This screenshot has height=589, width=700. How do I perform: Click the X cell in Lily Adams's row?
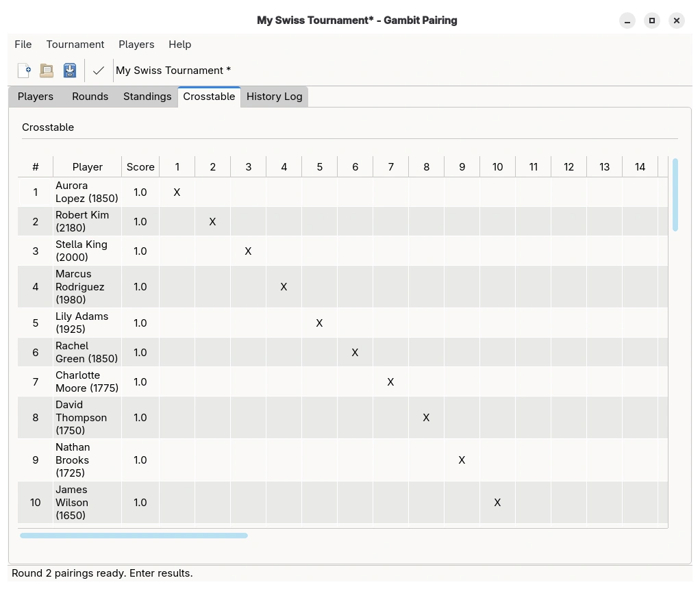click(x=319, y=323)
